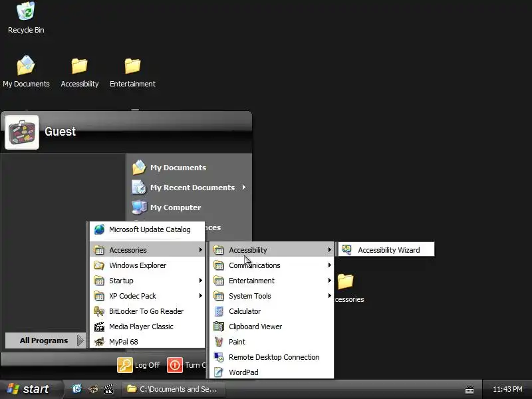Expand My Recent Documents arrow

pos(244,188)
